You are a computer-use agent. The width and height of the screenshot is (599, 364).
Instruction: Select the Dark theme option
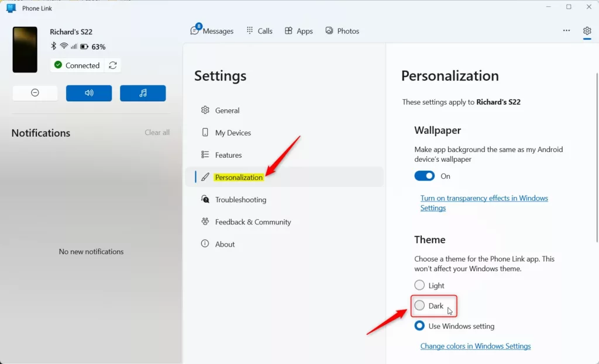(419, 306)
